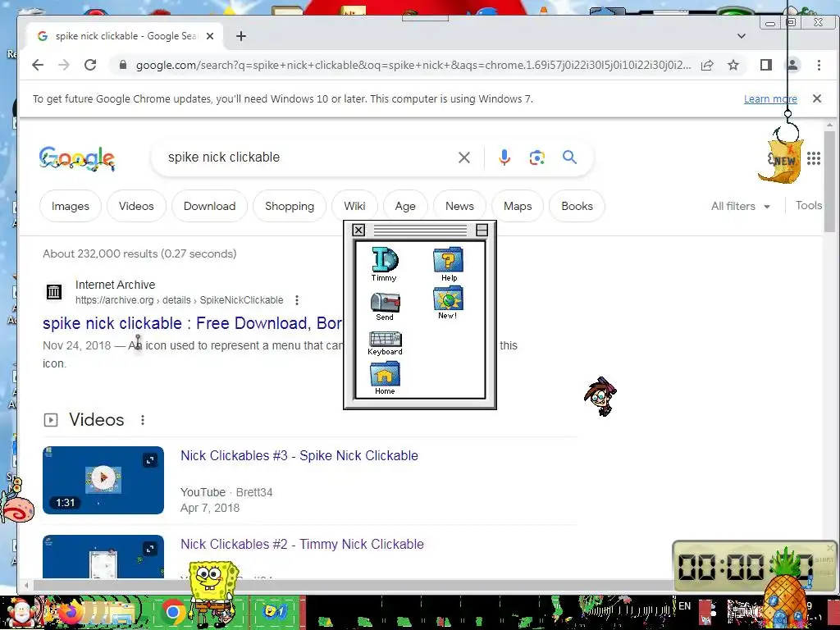
Task: Open Videos section options menu
Action: [x=143, y=420]
